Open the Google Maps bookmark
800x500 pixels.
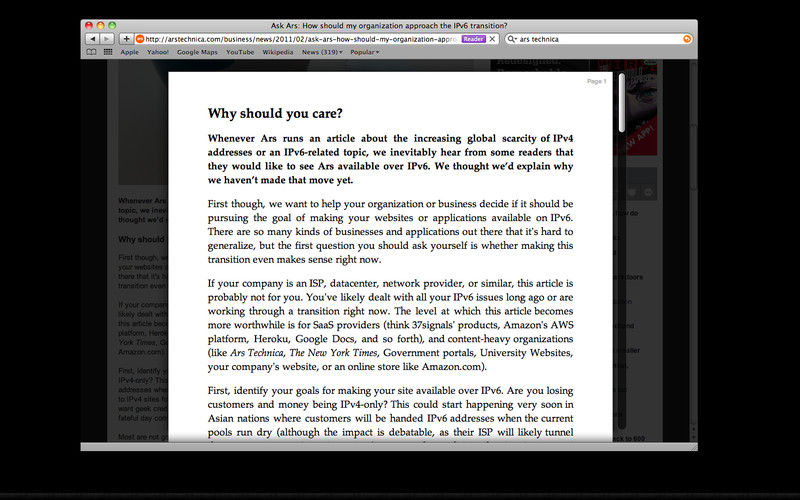coord(197,52)
